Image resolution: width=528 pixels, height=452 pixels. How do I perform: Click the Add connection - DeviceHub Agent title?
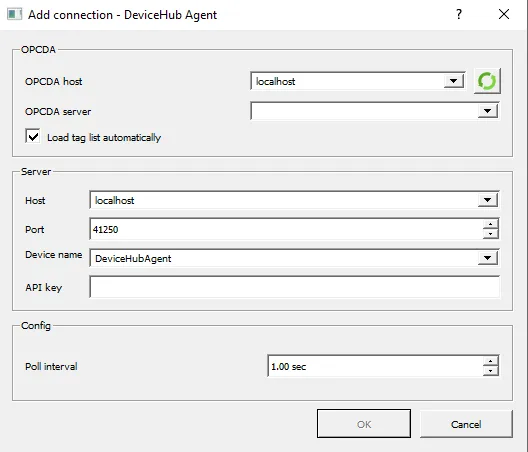pos(123,15)
